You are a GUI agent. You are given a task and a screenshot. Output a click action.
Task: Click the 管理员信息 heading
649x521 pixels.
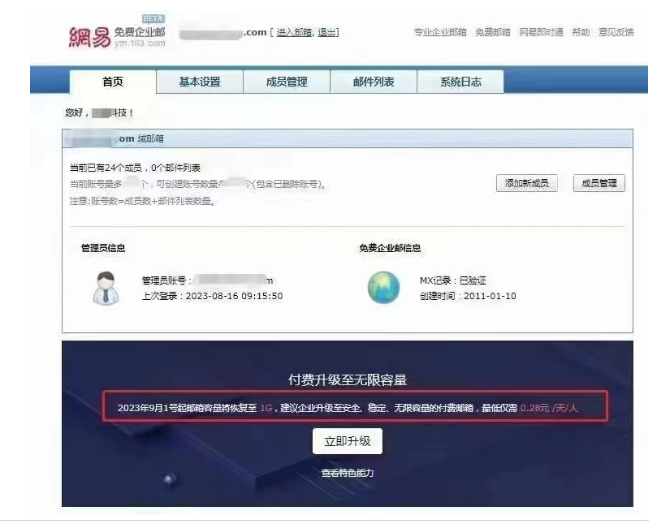(x=103, y=248)
